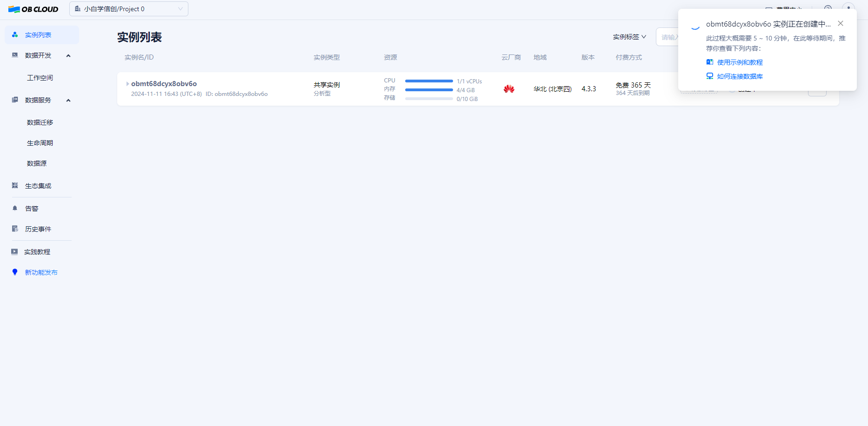Viewport: 868px width, 426px height.
Task: Click the CPU usage progress bar
Action: (x=429, y=81)
